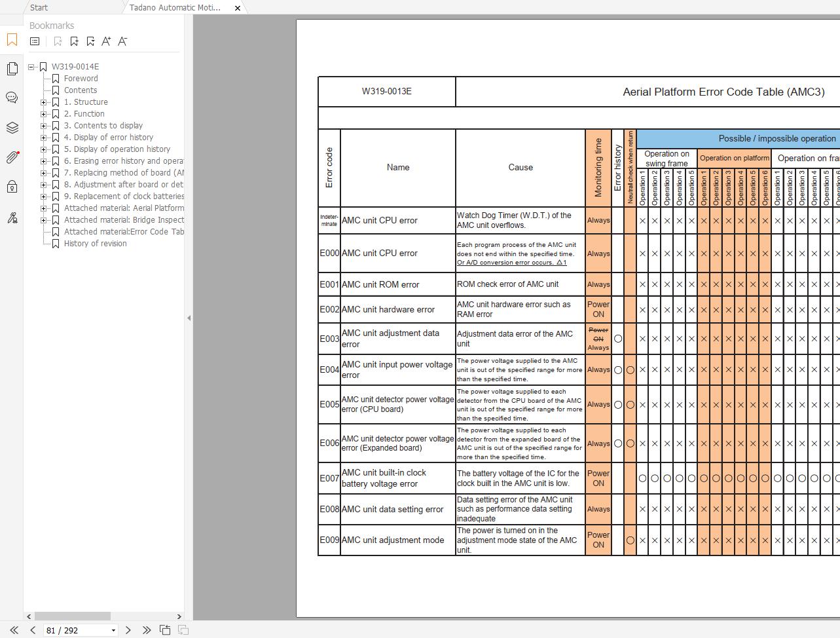This screenshot has width=840, height=638.
Task: Click the page view icon right of last-page arrow
Action: click(165, 630)
